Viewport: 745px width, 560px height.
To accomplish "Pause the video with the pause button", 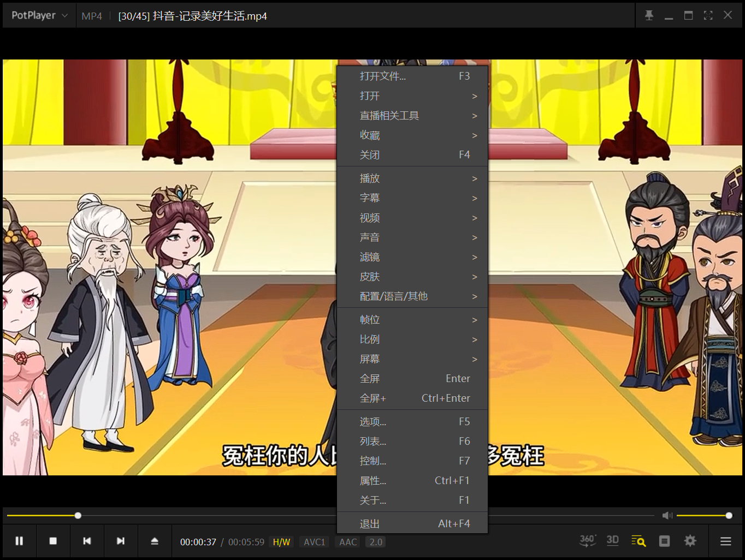I will [19, 541].
